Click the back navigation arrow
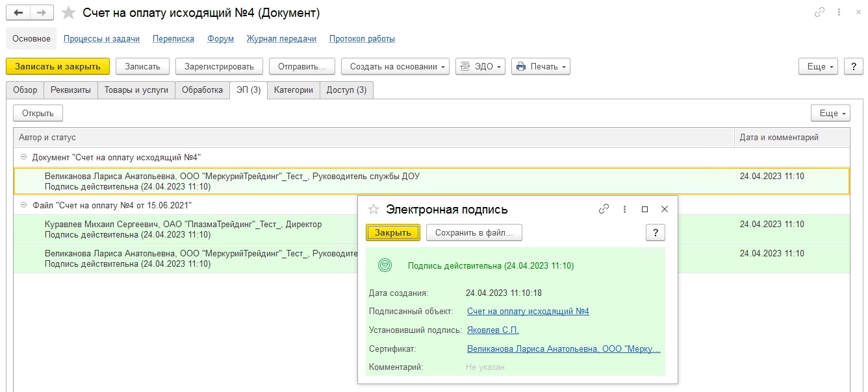868x392 pixels. pyautogui.click(x=18, y=13)
